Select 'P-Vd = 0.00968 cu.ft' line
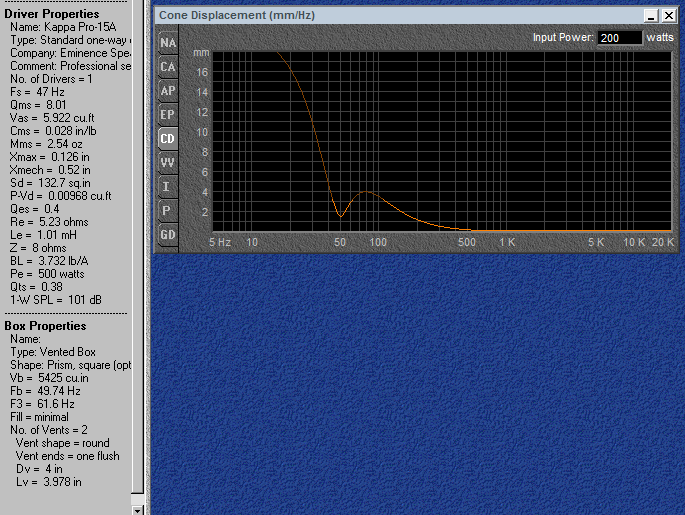Image resolution: width=685 pixels, height=515 pixels. pos(61,196)
